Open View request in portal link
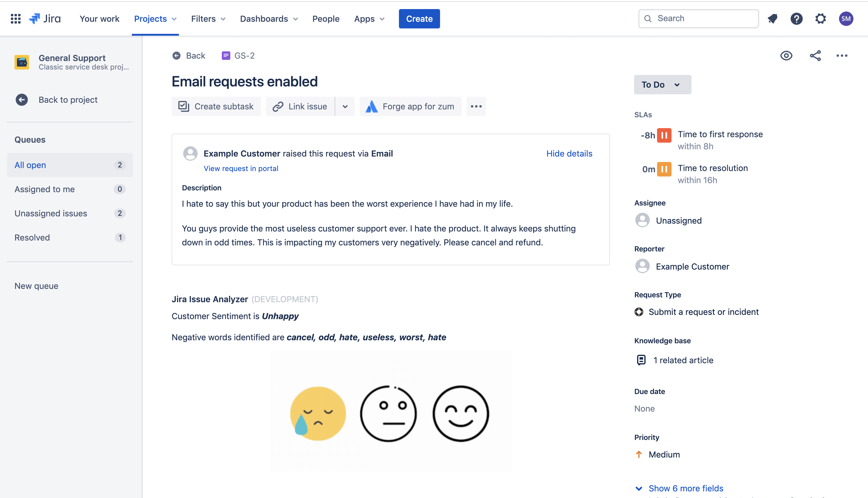Screen dimensions: 868x498 coord(241,168)
